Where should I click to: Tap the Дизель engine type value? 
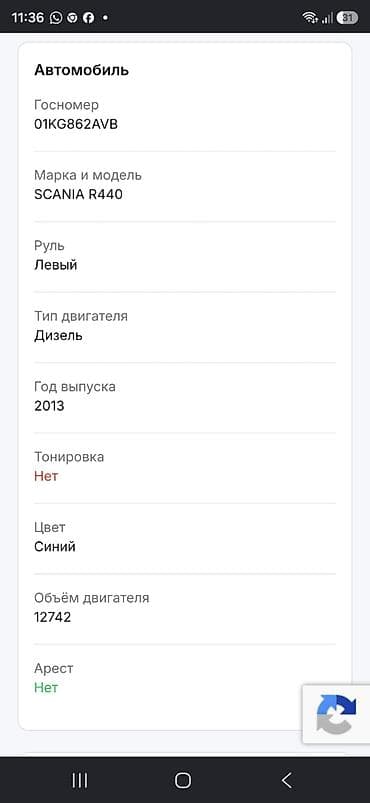click(x=58, y=336)
